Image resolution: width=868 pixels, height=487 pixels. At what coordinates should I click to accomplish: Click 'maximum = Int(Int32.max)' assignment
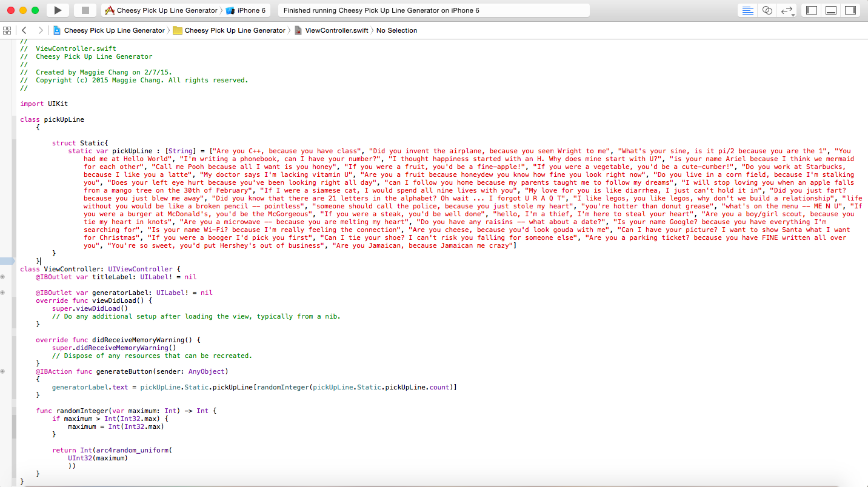[116, 426]
